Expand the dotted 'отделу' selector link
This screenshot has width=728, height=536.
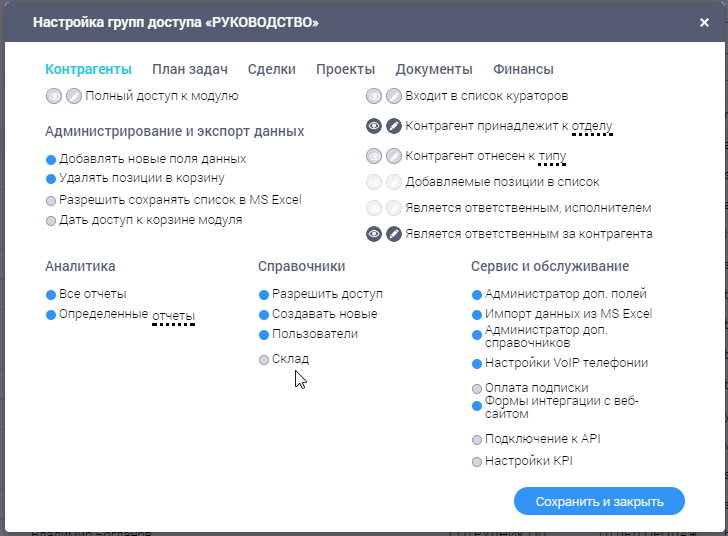click(592, 127)
